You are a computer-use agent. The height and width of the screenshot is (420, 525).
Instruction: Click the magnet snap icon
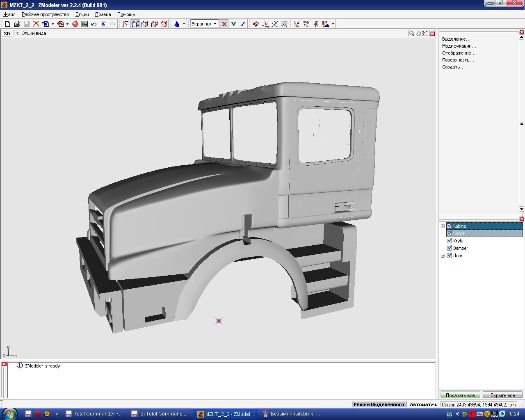256,24
